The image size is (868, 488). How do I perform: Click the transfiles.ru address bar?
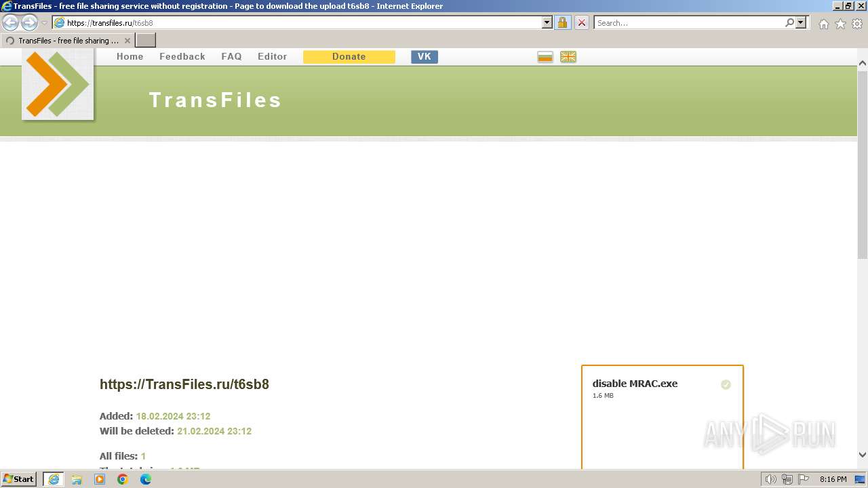point(297,22)
